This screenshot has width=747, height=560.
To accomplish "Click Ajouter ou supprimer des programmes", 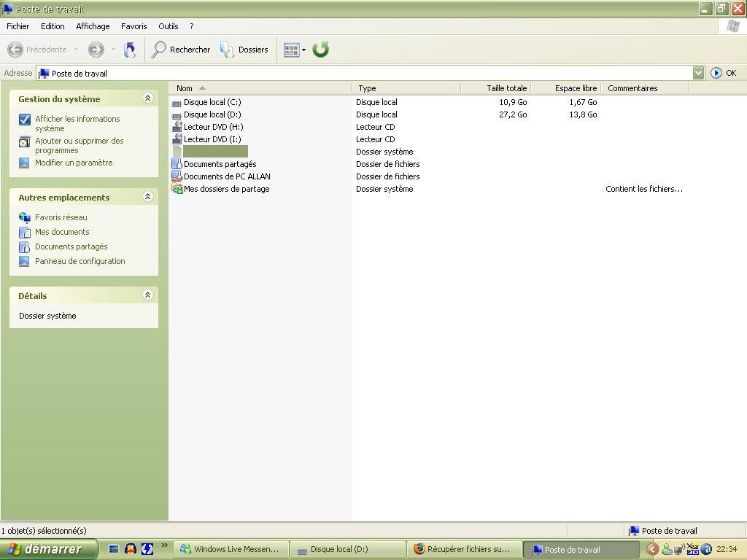I will (x=79, y=145).
